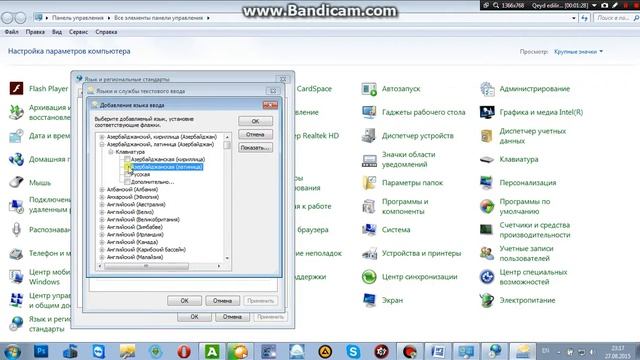
Task: Open Автозапуск in Control Panel
Action: 391,89
